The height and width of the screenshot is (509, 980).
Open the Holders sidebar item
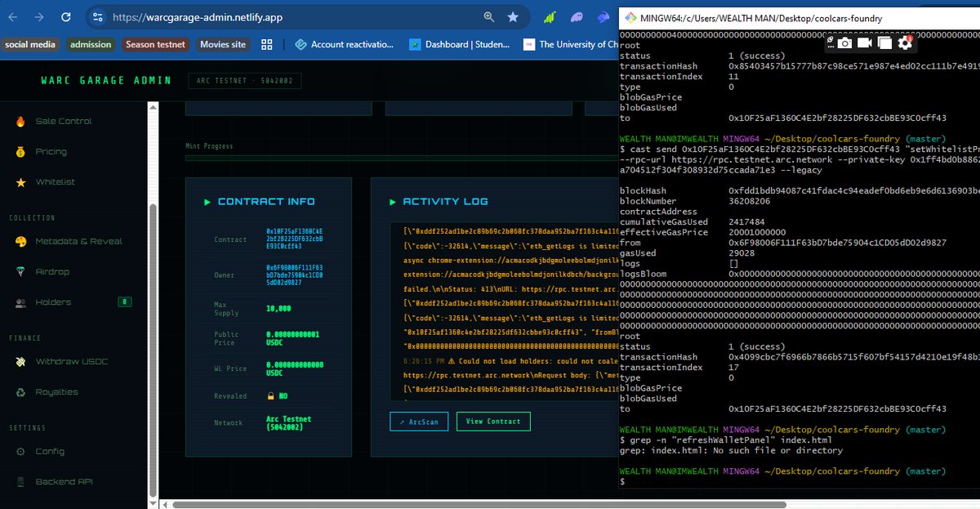click(53, 302)
